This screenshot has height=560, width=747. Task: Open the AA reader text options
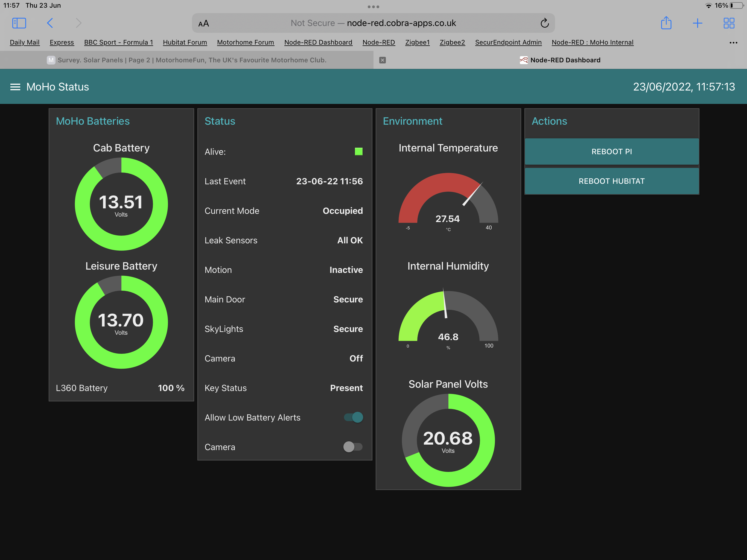(x=204, y=23)
